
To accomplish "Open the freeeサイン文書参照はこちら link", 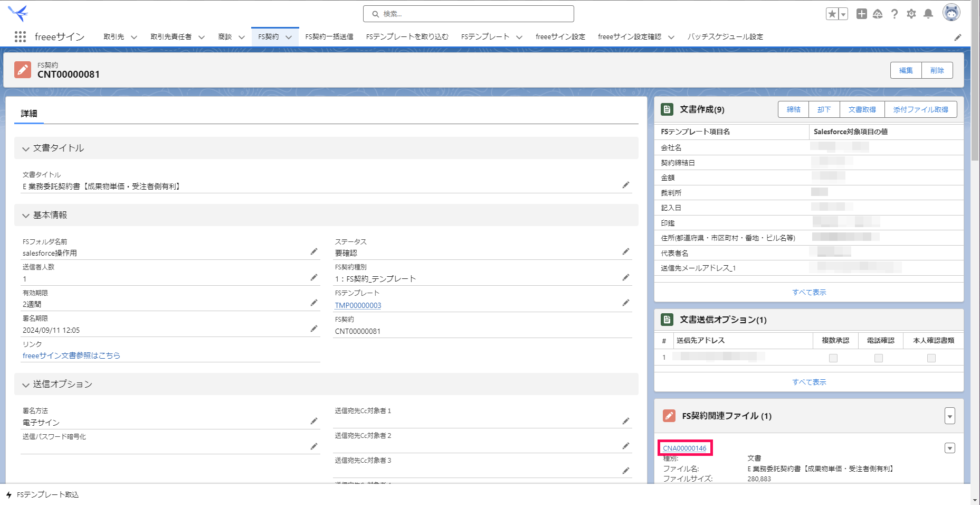I will tap(71, 356).
